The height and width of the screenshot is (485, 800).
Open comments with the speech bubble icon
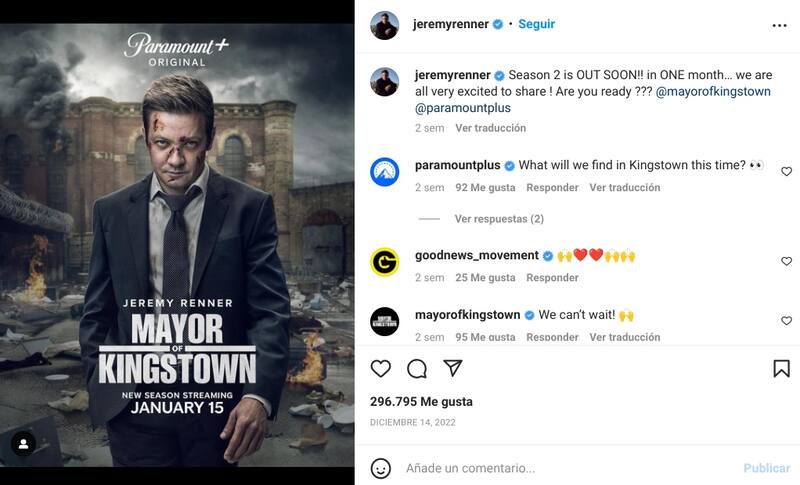point(417,369)
